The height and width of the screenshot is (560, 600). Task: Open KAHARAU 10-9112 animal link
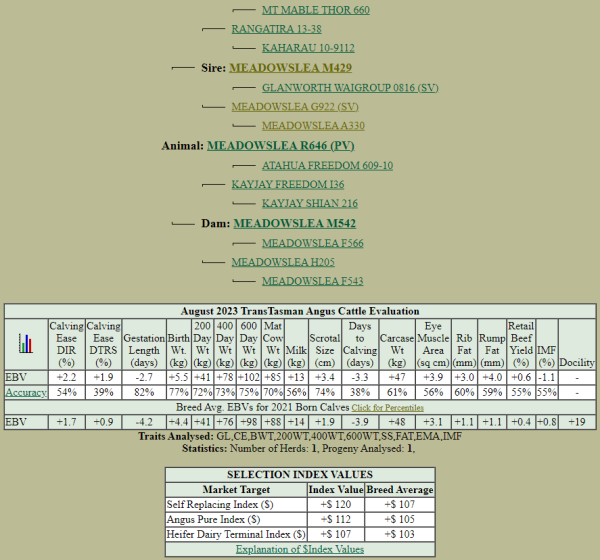click(x=308, y=48)
